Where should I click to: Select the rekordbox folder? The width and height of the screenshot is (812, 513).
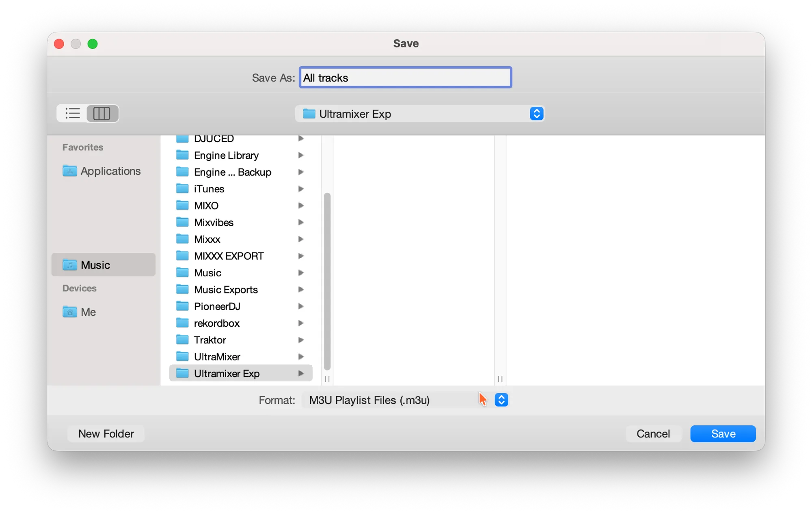pos(217,323)
